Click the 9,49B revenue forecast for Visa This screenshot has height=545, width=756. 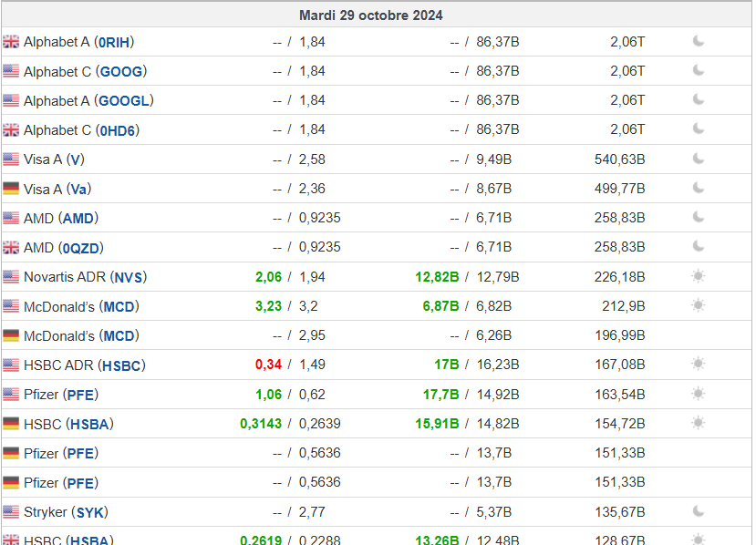coord(493,159)
